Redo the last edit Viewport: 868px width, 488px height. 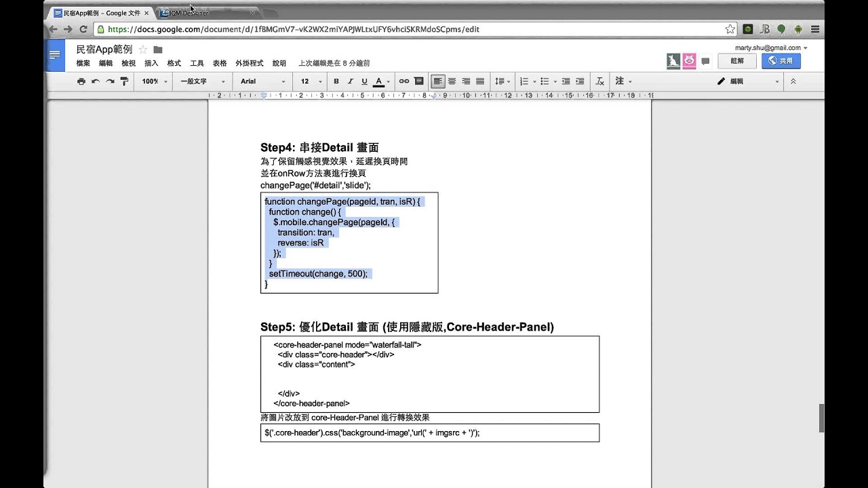(x=110, y=81)
